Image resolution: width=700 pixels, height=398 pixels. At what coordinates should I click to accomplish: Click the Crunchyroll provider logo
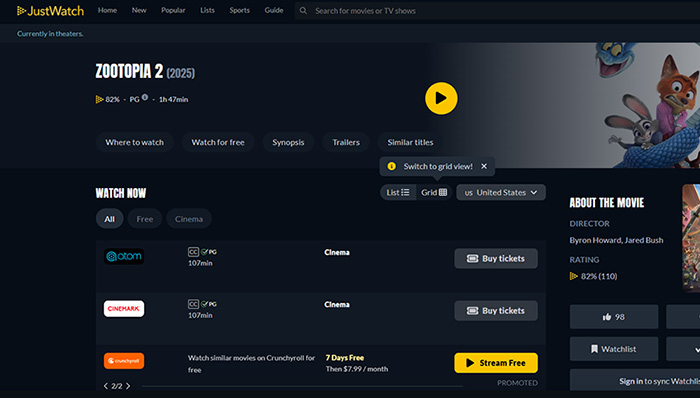124,361
